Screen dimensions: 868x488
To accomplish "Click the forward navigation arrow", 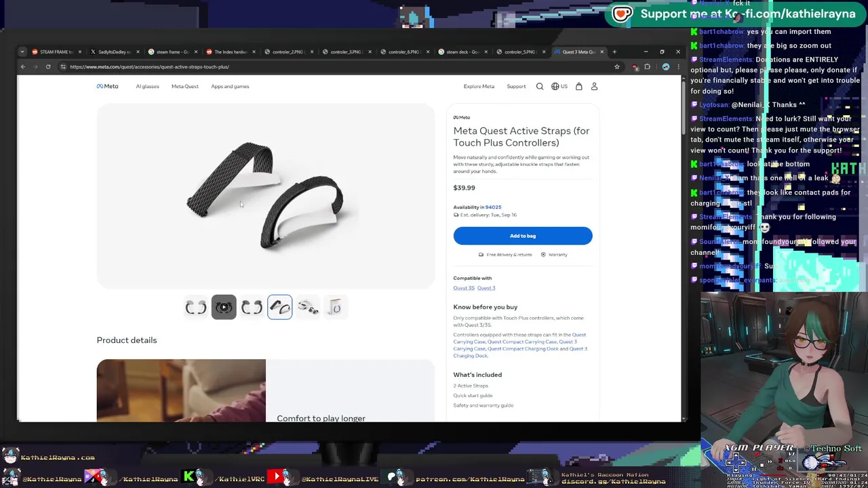I will click(x=35, y=66).
